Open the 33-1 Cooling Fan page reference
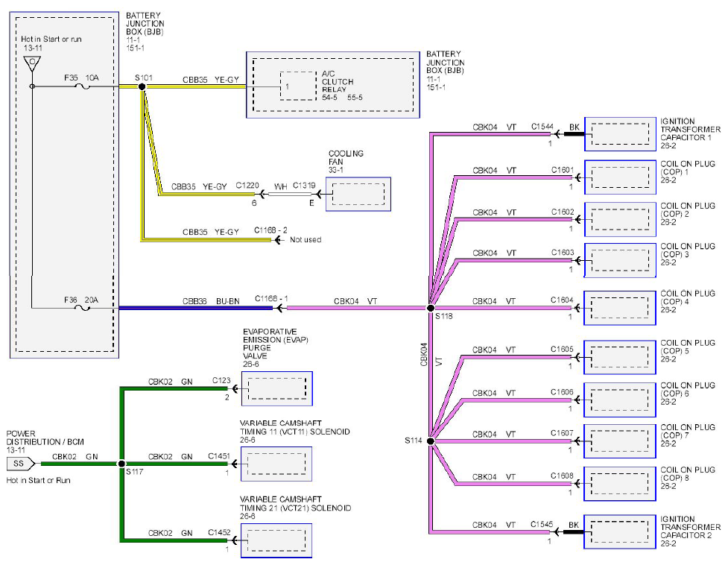This screenshot has height=565, width=728. [x=335, y=171]
